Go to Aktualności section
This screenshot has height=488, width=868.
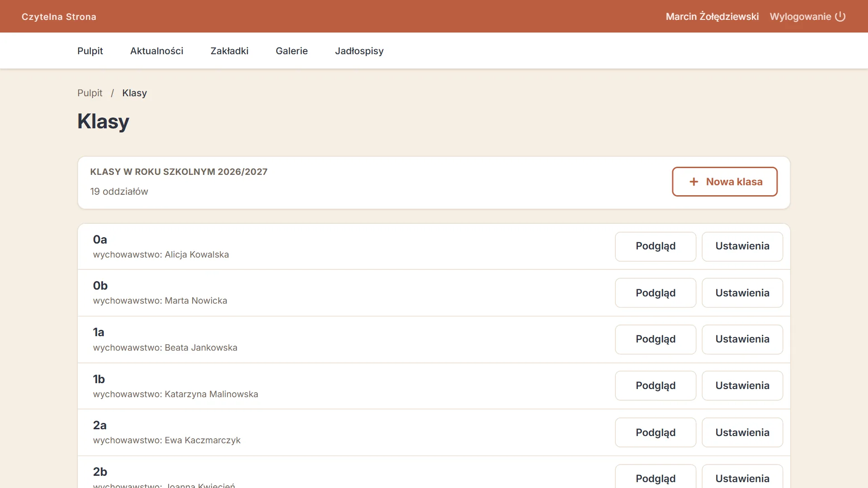click(x=157, y=51)
